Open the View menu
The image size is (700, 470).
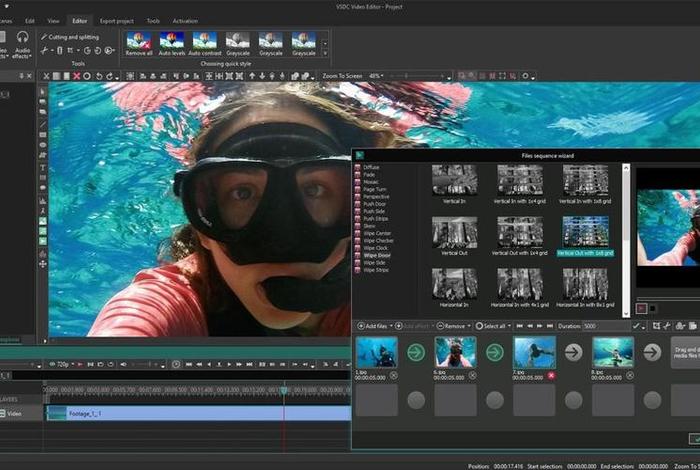tap(53, 21)
